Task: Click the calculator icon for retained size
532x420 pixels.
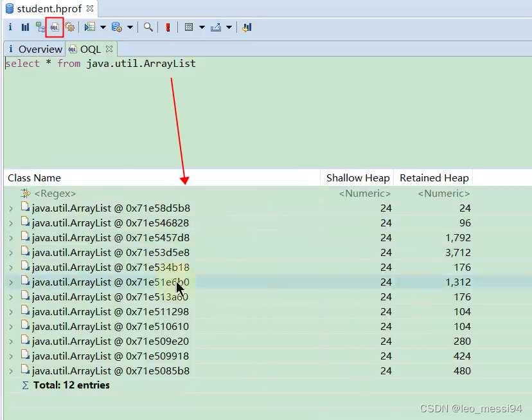Action: click(x=189, y=27)
